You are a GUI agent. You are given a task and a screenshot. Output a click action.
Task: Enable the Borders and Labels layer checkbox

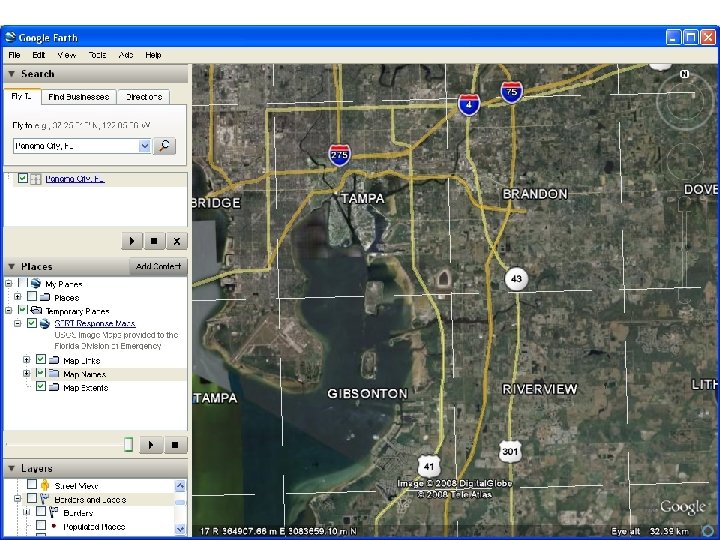(32, 498)
